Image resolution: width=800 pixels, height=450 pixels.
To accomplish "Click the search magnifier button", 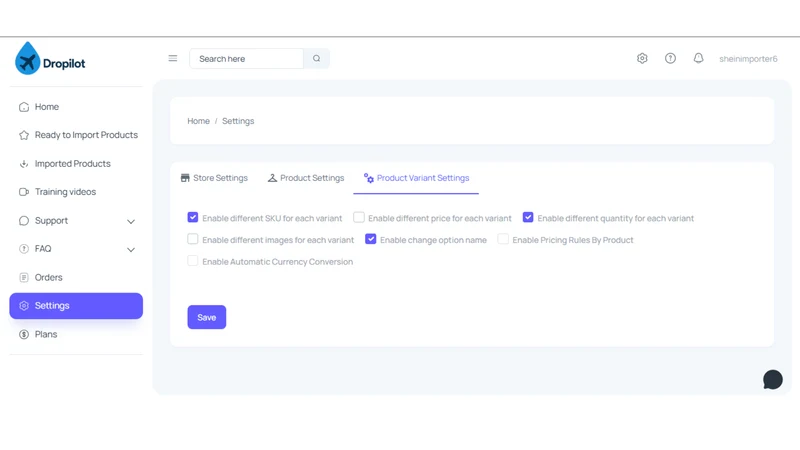I will coord(316,58).
